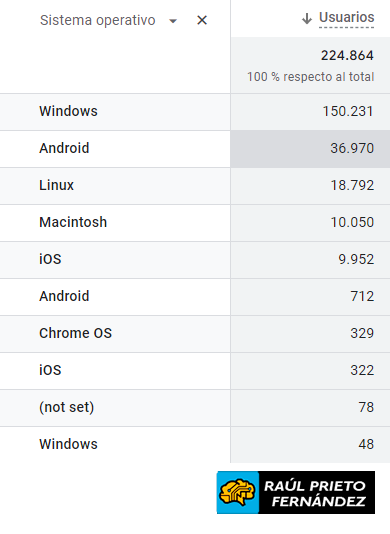Click the Windows row showing 48 users
Screen dimensions: 390x534
pyautogui.click(x=195, y=445)
